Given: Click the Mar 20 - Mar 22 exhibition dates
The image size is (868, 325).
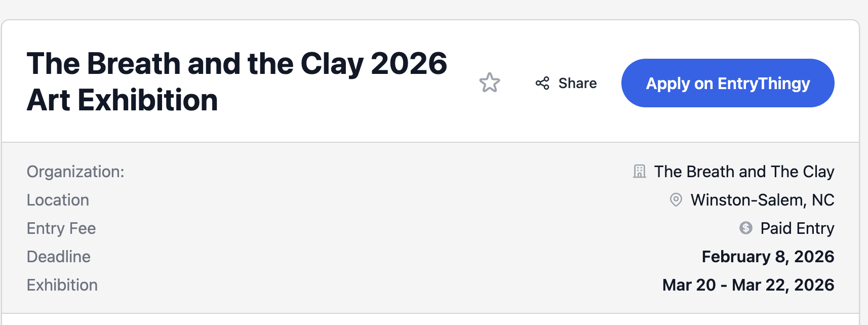Looking at the screenshot, I should [747, 285].
